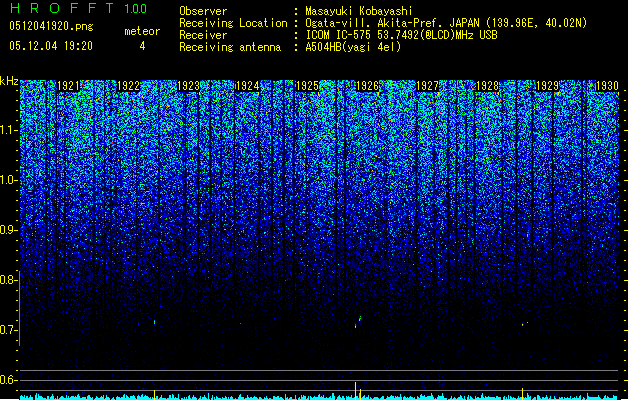Click time marker 1921
The image size is (629, 400).
[68, 86]
